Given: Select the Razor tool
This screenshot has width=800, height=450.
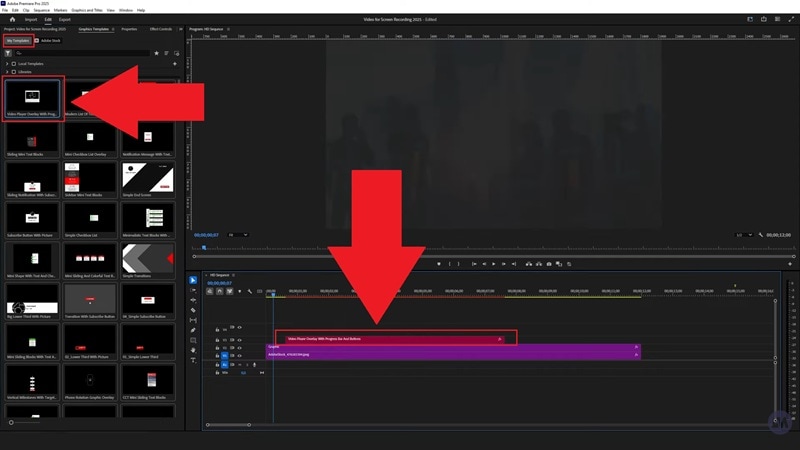Looking at the screenshot, I should coord(193,310).
